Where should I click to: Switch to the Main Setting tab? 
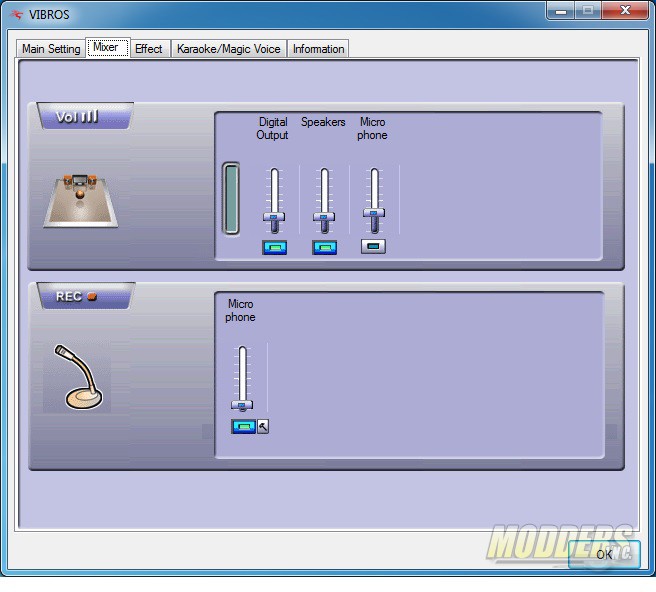click(51, 49)
